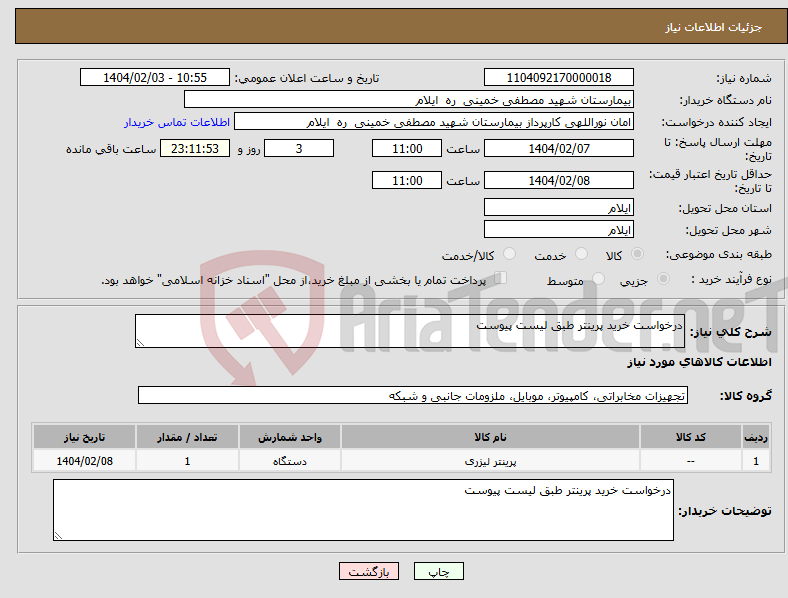Click the price validity 11:00 time field

(407, 180)
